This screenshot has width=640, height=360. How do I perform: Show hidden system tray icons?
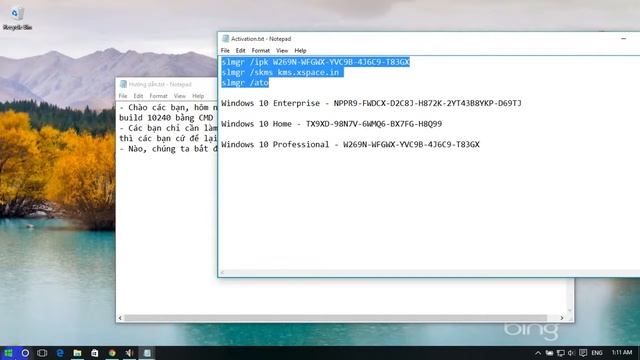tap(538, 353)
